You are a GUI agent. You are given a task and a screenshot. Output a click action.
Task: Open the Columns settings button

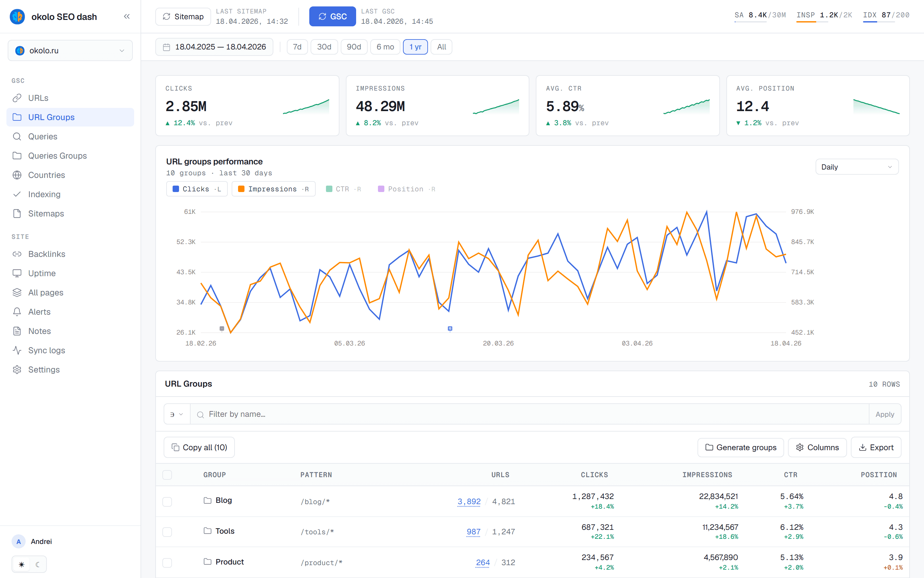coord(817,447)
